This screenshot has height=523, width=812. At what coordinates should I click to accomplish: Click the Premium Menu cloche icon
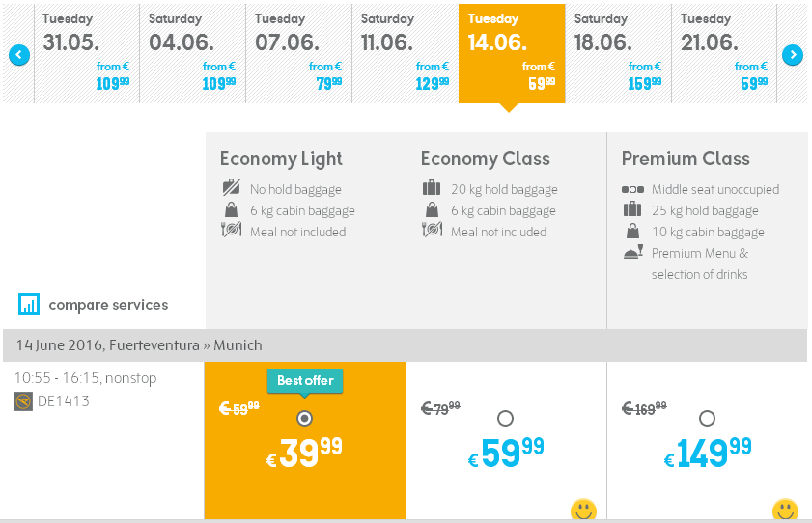[632, 252]
